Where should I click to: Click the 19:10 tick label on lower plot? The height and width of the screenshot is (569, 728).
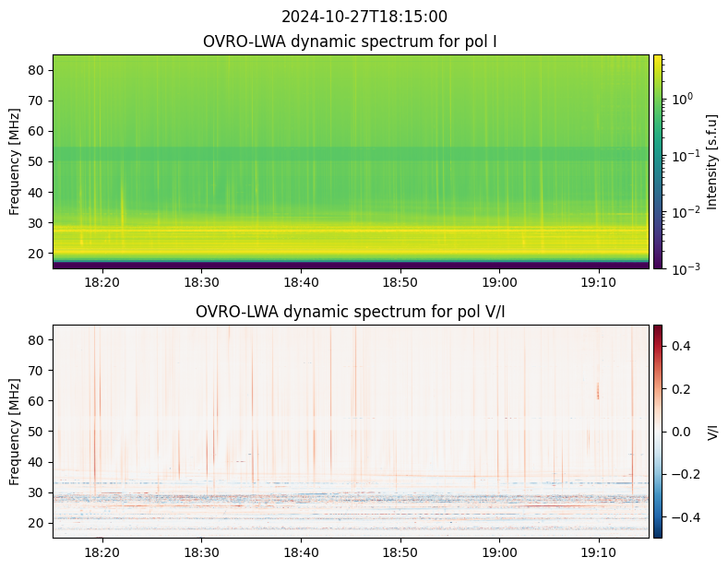pyautogui.click(x=599, y=552)
